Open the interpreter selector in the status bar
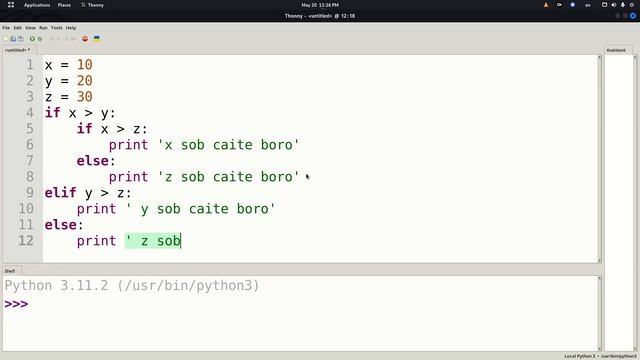The image size is (640, 360). tap(600, 356)
